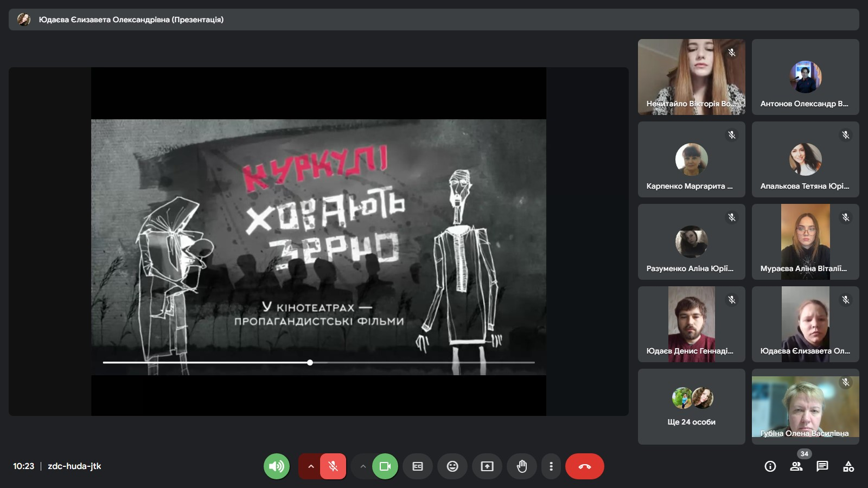Click muted mic icon on Юдаєв Денис tile
The image size is (868, 488).
[x=732, y=300]
